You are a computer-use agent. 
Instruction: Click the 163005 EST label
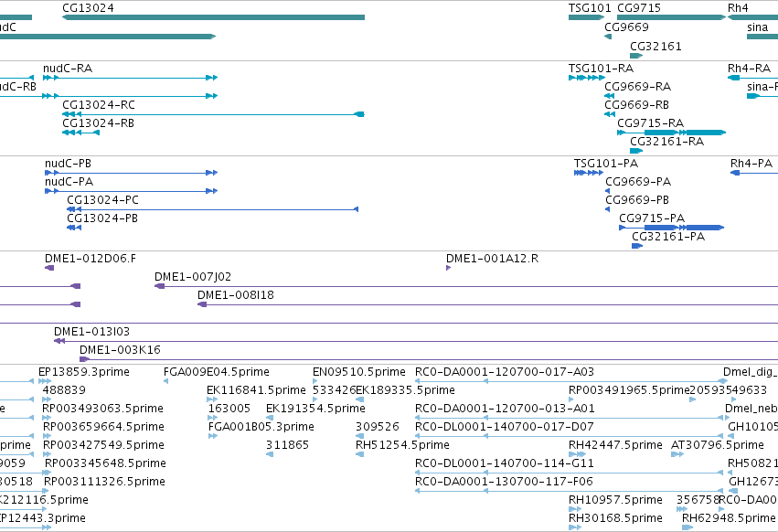point(229,409)
